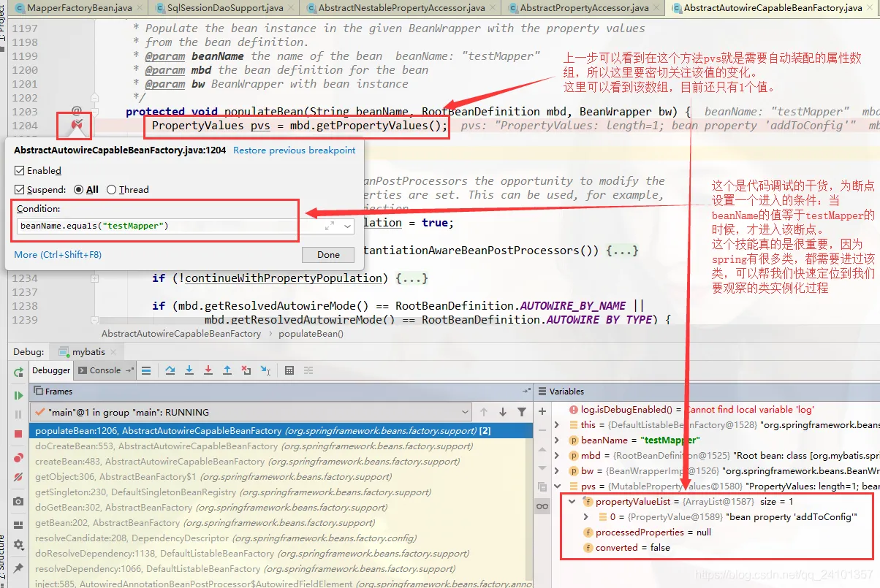The width and height of the screenshot is (880, 588).
Task: Add a new watch
Action: coord(542,411)
